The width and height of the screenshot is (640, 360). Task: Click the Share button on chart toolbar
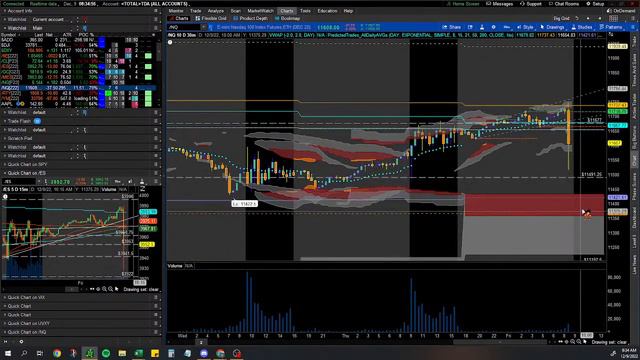tap(451, 27)
